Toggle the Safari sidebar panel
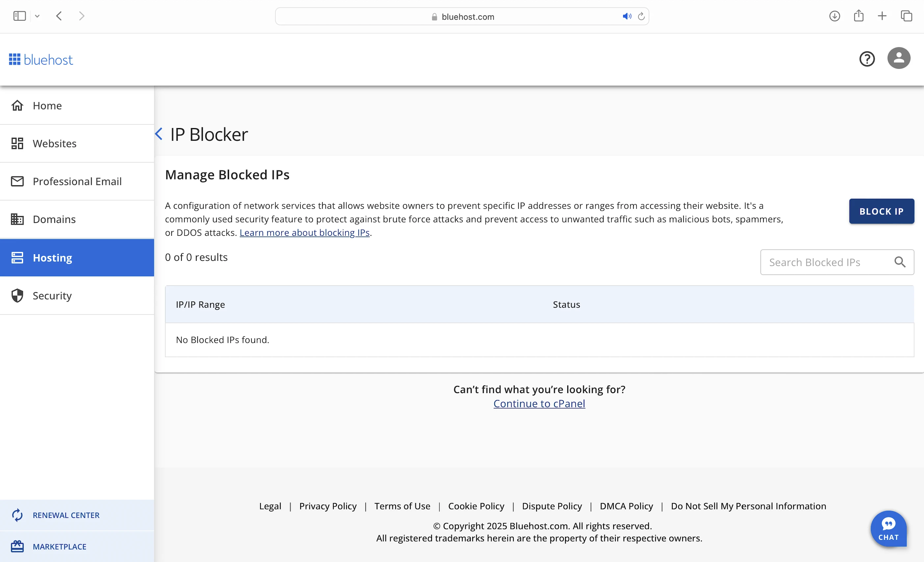Viewport: 924px width, 562px height. point(19,16)
